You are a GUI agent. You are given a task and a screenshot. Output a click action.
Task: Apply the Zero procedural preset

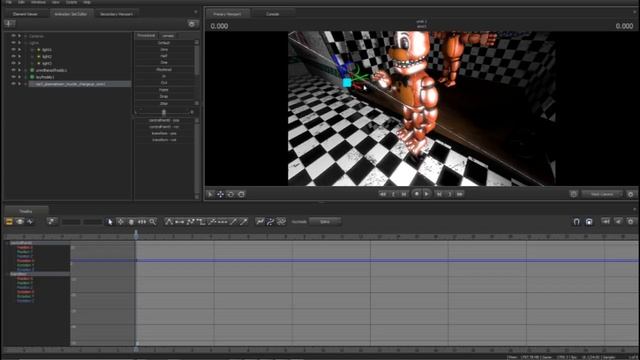(164, 49)
